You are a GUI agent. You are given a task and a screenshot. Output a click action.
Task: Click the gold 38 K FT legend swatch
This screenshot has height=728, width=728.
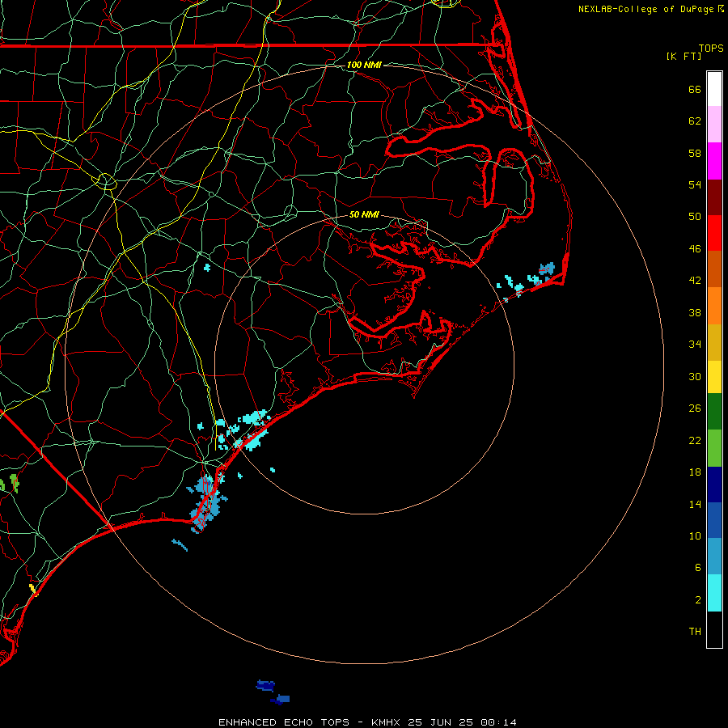(714, 342)
